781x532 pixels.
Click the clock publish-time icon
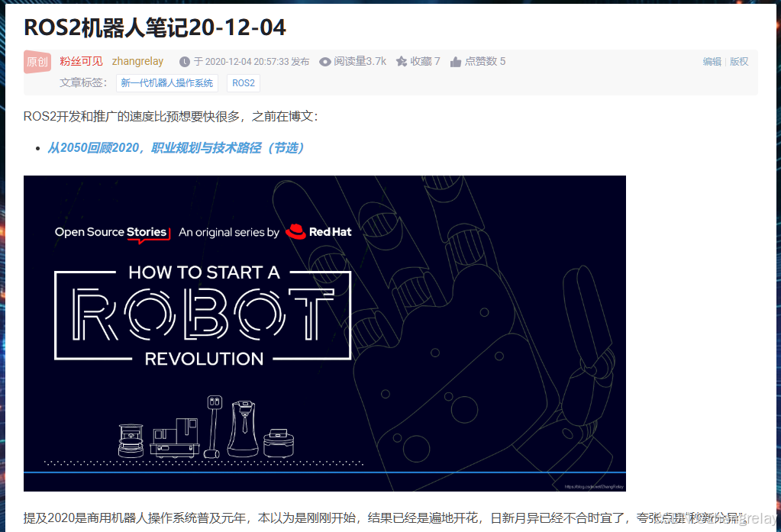point(184,62)
